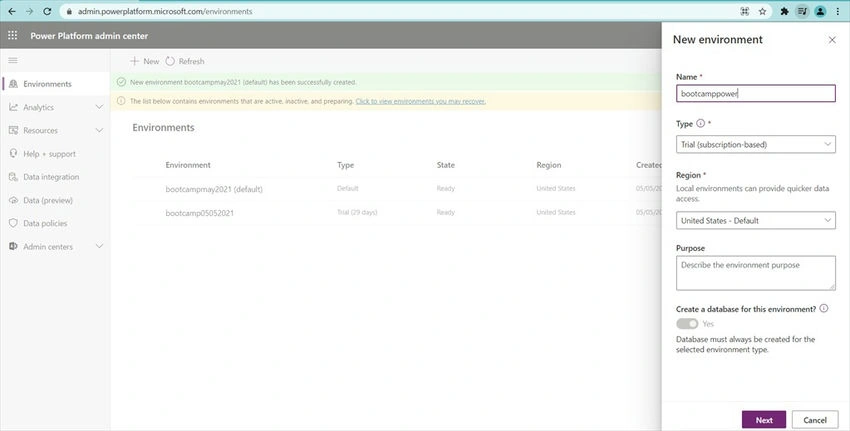Collapse the navigation hamburger menu

[x=13, y=60]
